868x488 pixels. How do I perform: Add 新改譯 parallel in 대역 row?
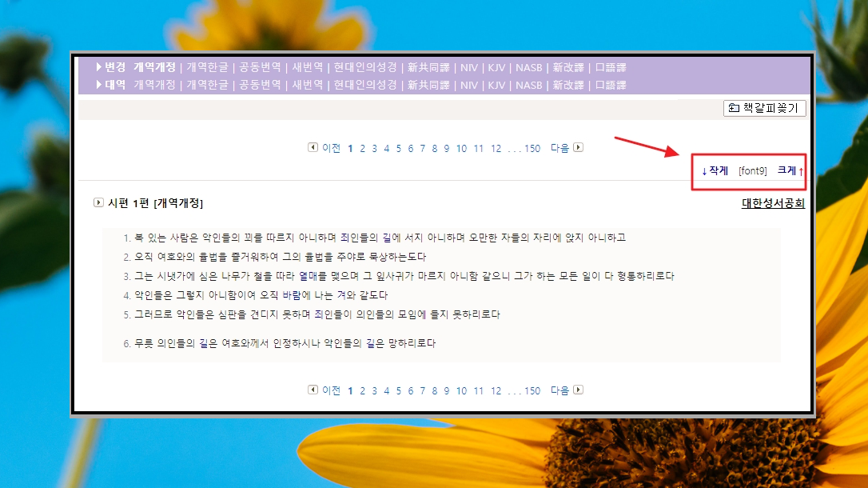click(568, 86)
